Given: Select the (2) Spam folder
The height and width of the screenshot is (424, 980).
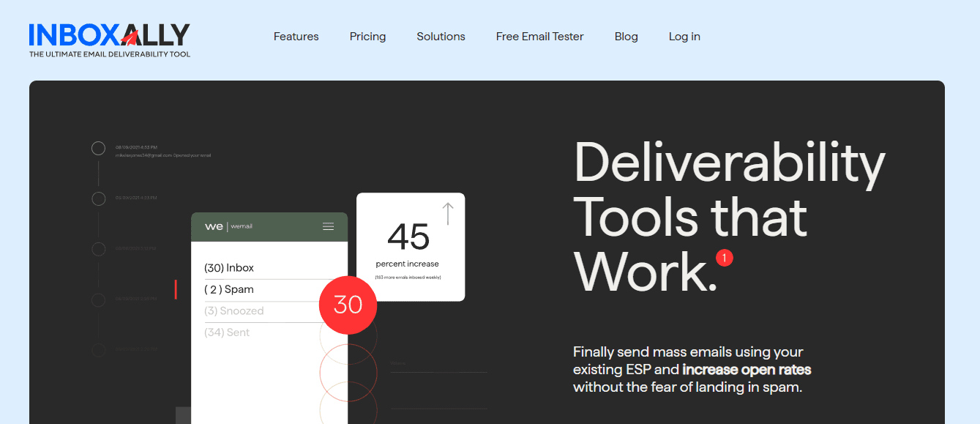Looking at the screenshot, I should [228, 289].
